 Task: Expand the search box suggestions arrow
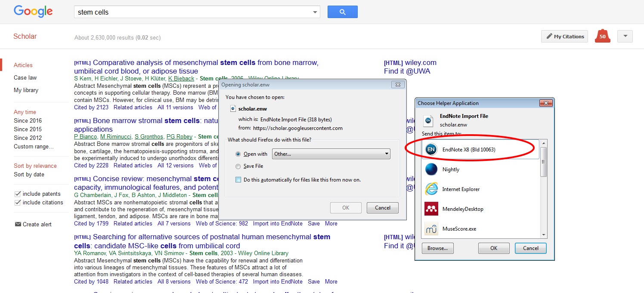point(316,12)
